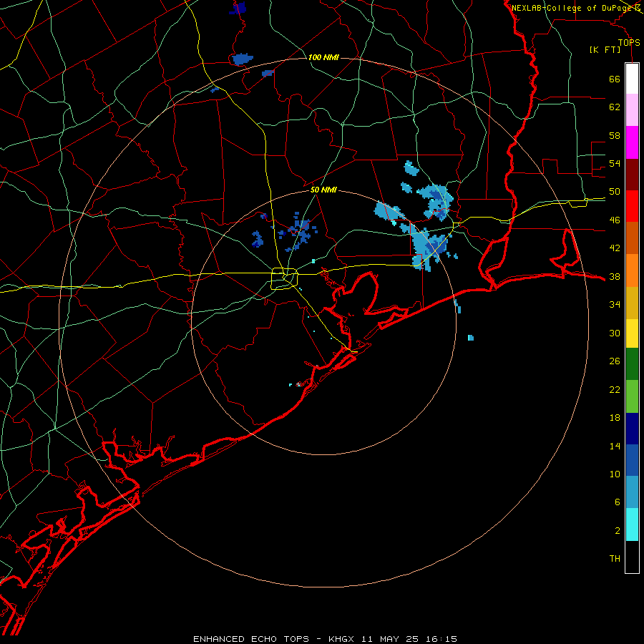644x644 pixels.
Task: Click the "46" legend value
Action: (615, 220)
